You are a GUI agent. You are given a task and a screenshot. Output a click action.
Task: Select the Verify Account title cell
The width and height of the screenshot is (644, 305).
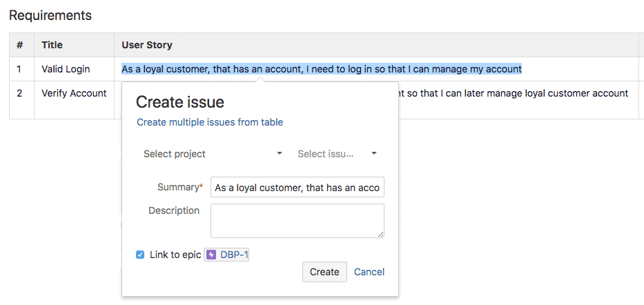[x=74, y=93]
